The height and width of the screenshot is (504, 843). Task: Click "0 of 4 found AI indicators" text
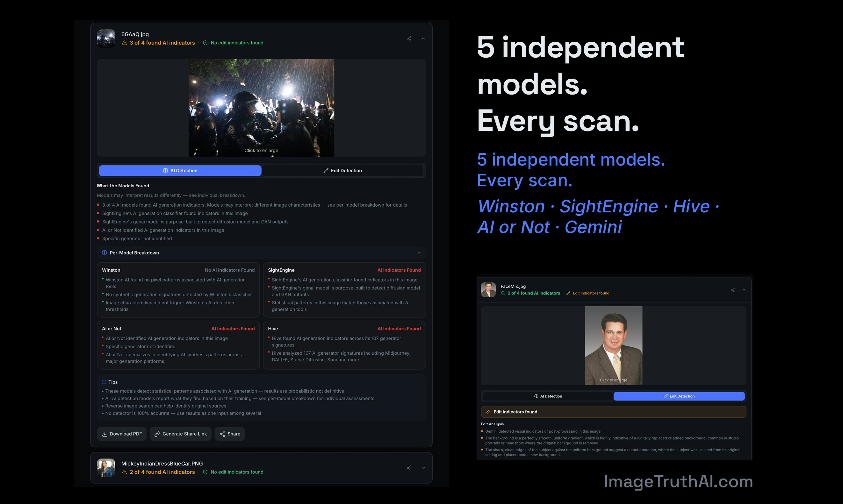point(534,293)
